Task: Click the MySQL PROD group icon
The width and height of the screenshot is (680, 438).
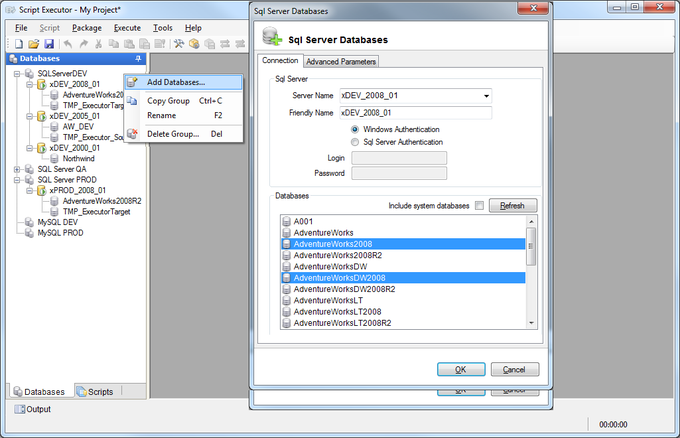Action: coord(29,232)
